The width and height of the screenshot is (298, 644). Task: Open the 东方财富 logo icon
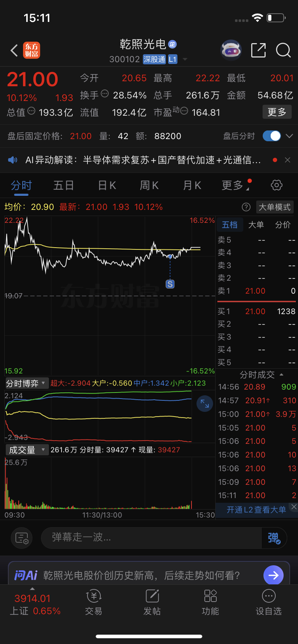pos(32,50)
